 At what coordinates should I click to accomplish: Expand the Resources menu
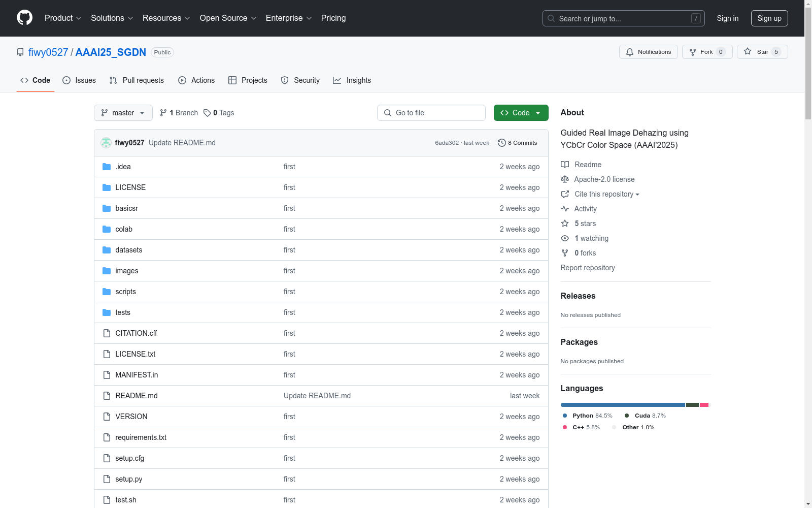coord(166,18)
